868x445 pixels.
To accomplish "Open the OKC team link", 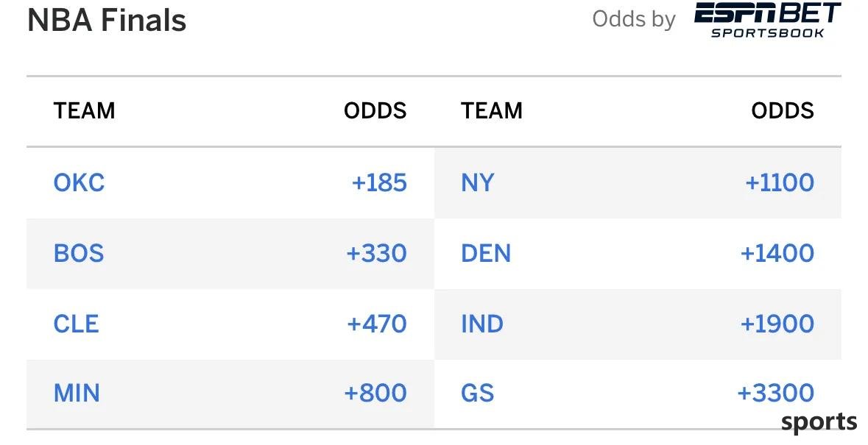I will pos(80,183).
